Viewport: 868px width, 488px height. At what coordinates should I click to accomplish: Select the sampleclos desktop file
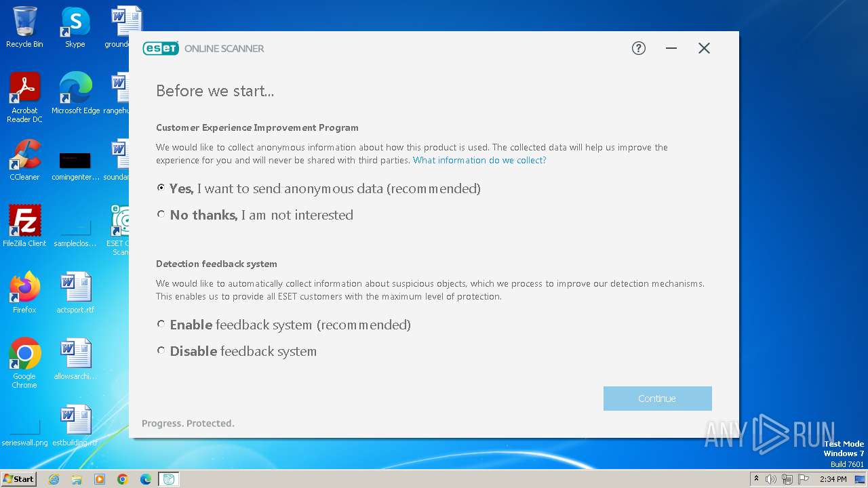point(75,231)
